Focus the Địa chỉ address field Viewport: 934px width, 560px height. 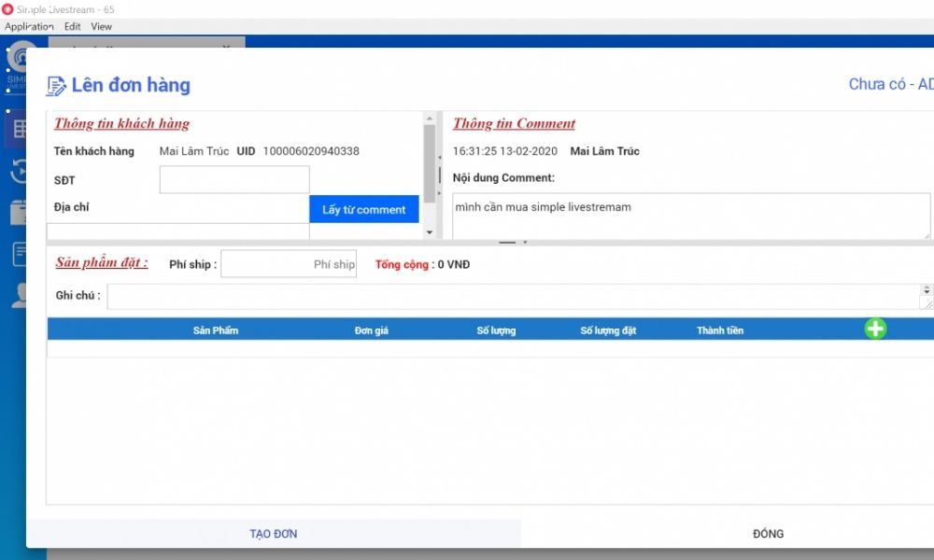178,231
